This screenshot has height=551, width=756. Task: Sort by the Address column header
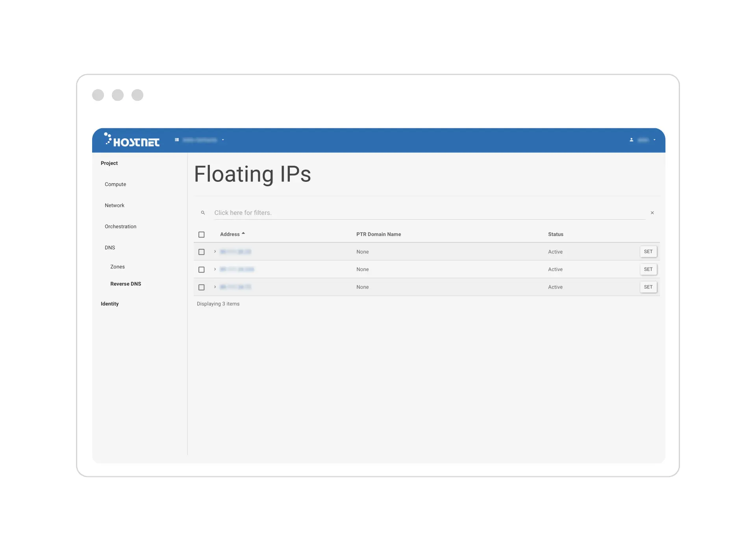click(x=230, y=234)
